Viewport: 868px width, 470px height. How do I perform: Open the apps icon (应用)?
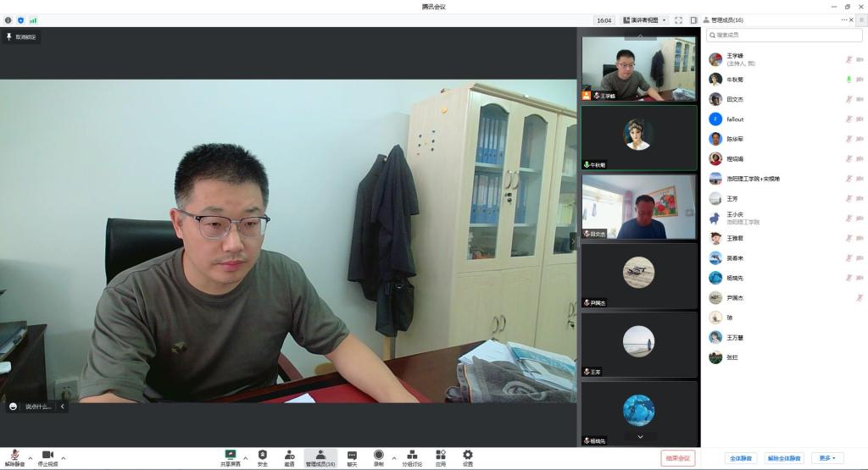tap(441, 455)
